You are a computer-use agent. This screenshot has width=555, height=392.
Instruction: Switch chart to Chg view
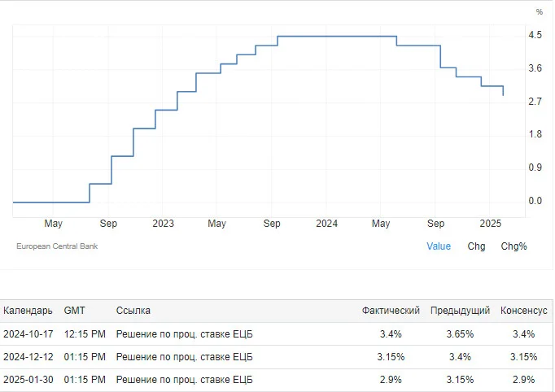476,246
